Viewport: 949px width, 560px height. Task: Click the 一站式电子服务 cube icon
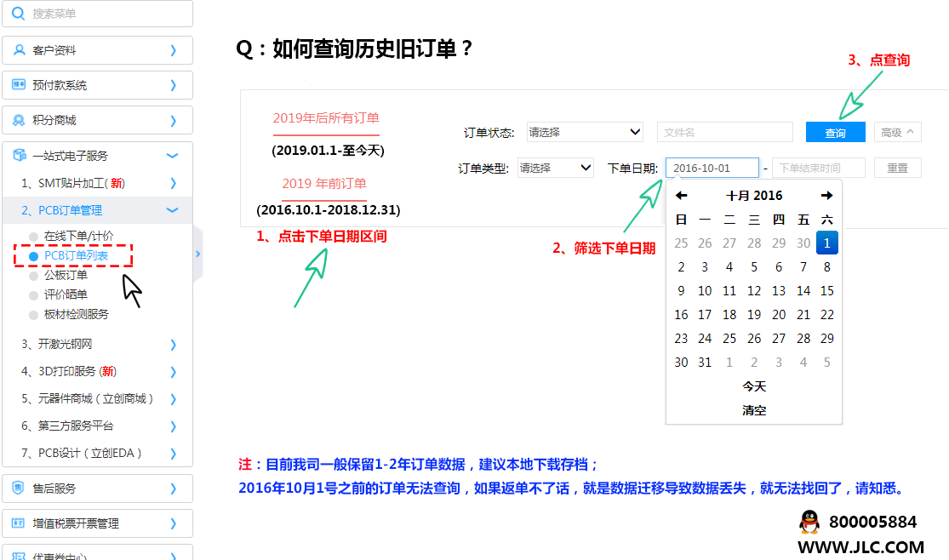click(x=20, y=155)
